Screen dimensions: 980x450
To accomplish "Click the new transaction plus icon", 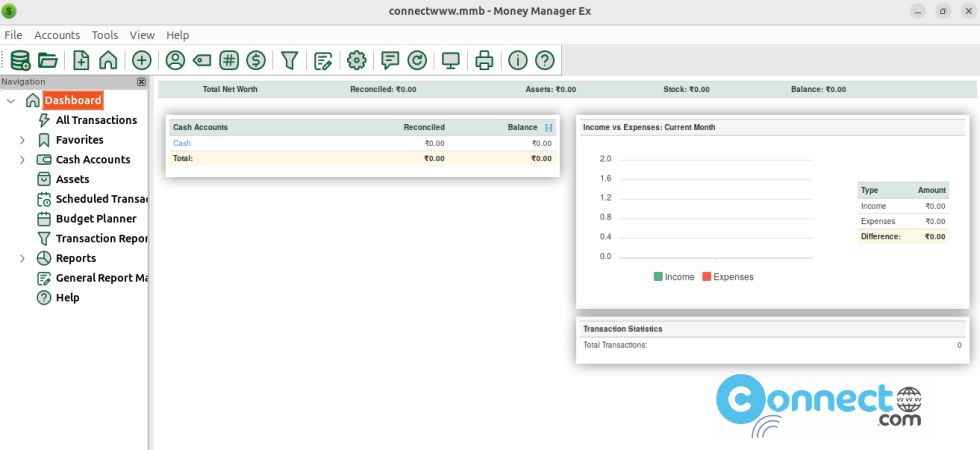I will [x=142, y=60].
